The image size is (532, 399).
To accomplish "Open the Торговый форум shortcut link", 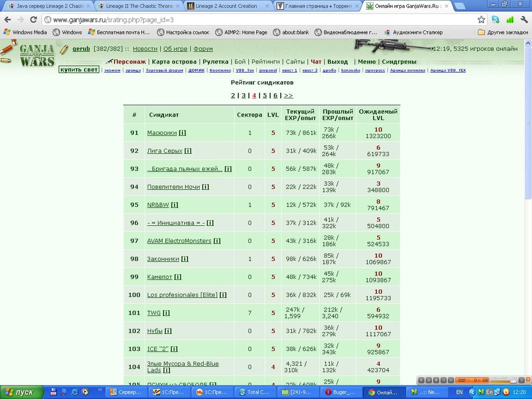I will [x=165, y=70].
